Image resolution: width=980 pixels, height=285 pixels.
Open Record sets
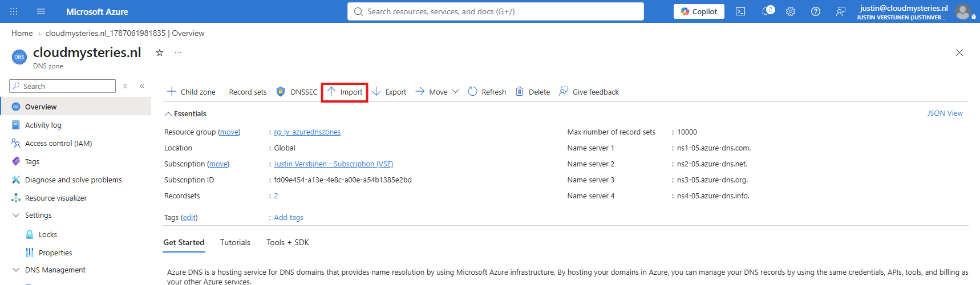coord(248,92)
